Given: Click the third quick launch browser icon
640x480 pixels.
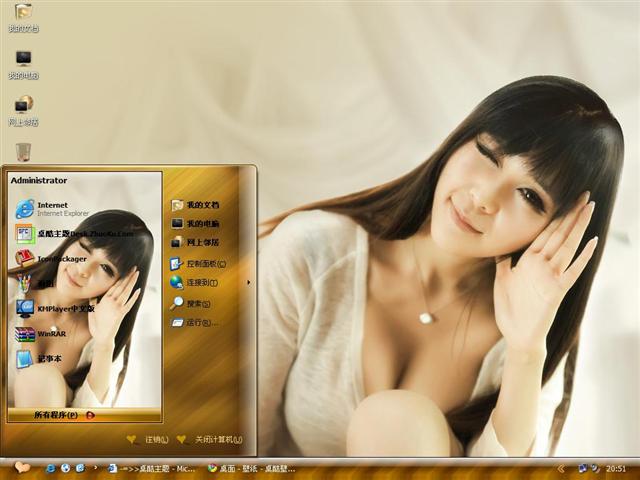Looking at the screenshot, I should pyautogui.click(x=80, y=469).
